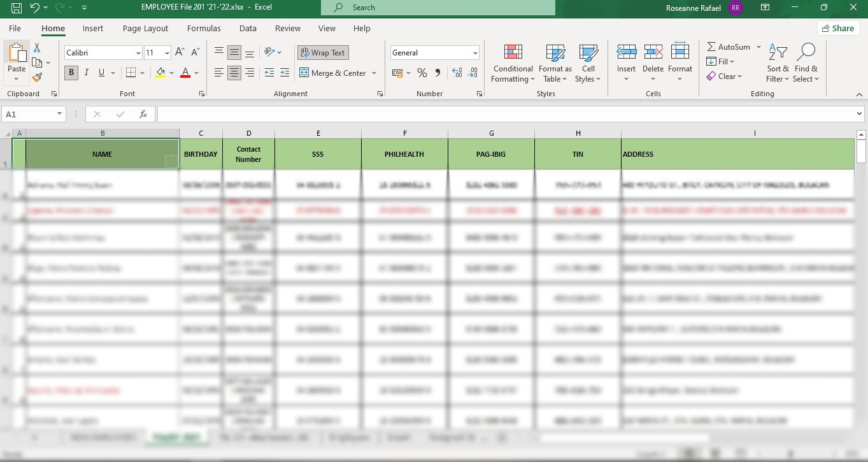Increase the cell indent
Image resolution: width=868 pixels, height=462 pixels.
[285, 73]
